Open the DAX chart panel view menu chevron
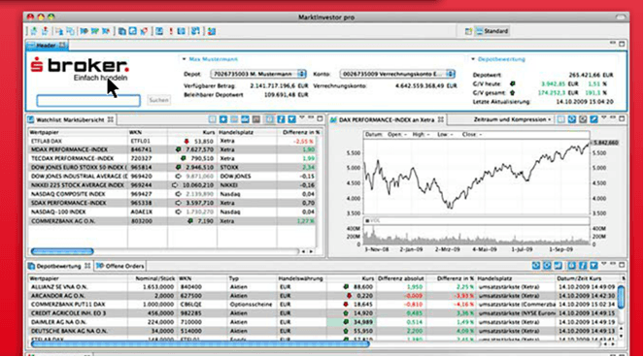The width and height of the screenshot is (644, 357). coord(604,118)
